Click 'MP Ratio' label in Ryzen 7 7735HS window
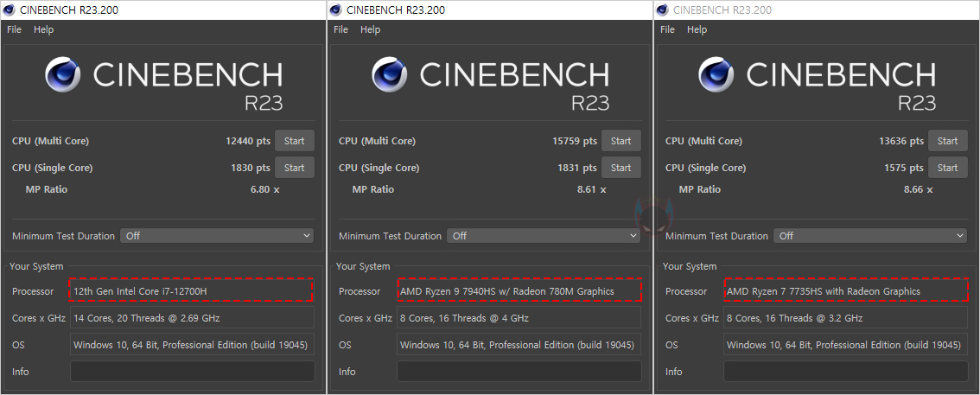Viewport: 980px width, 395px height. [700, 188]
